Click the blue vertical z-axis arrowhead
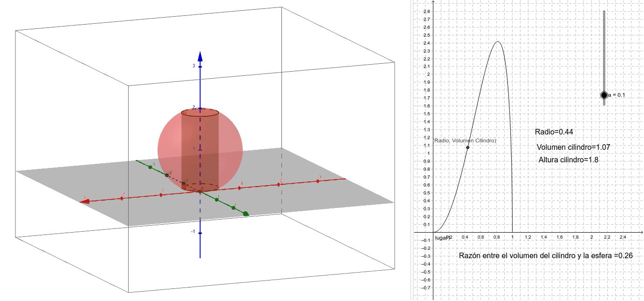Screen dimensions: 644x301 [200, 56]
